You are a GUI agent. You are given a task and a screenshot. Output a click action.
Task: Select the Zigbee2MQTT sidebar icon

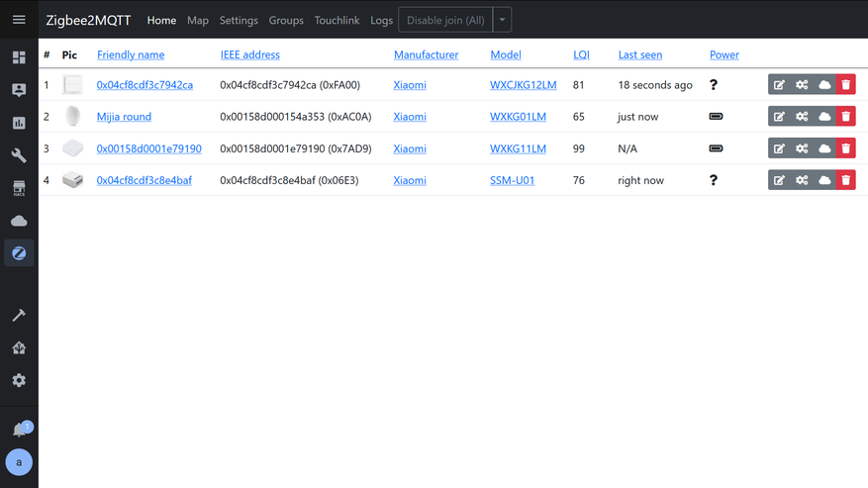point(19,253)
